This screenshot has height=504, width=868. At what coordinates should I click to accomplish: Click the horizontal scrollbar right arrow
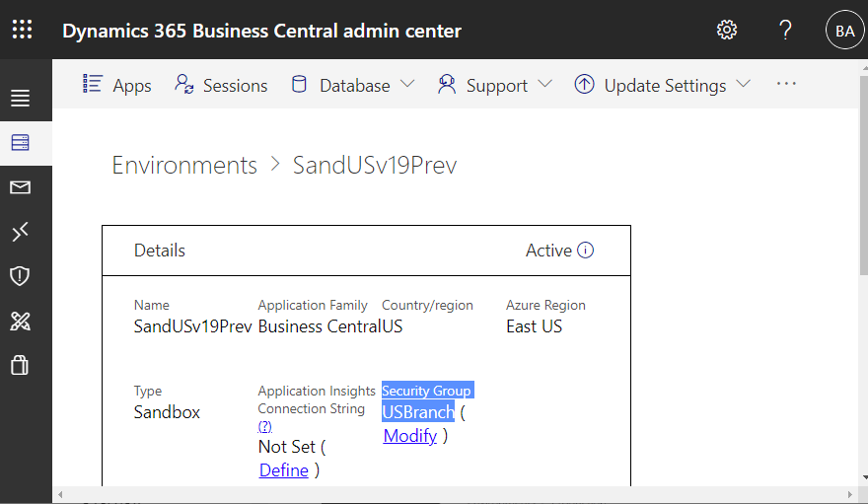[850, 494]
